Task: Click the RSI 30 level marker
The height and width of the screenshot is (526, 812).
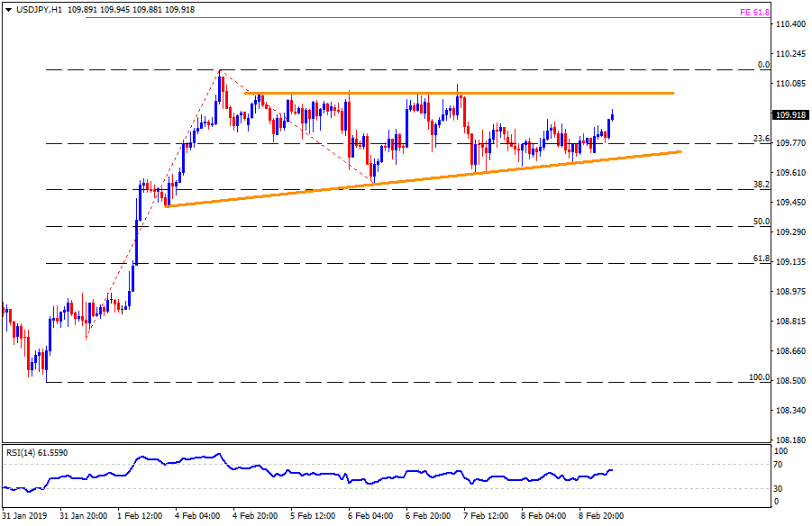Action: 780,489
